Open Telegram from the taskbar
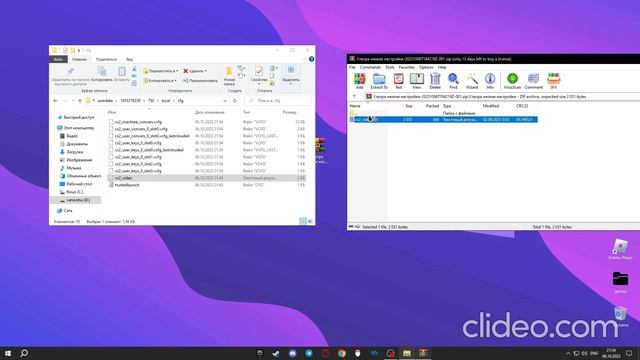640x360 pixels. point(309,353)
